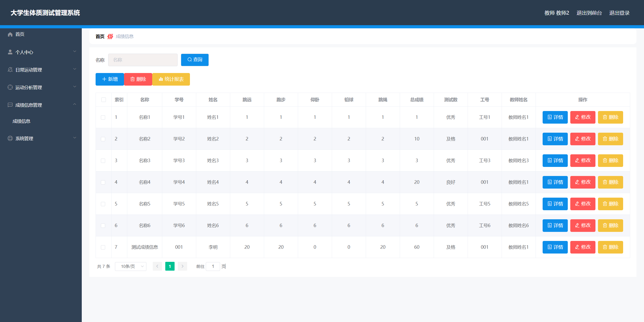Check the checkbox for row 名称1

103,117
